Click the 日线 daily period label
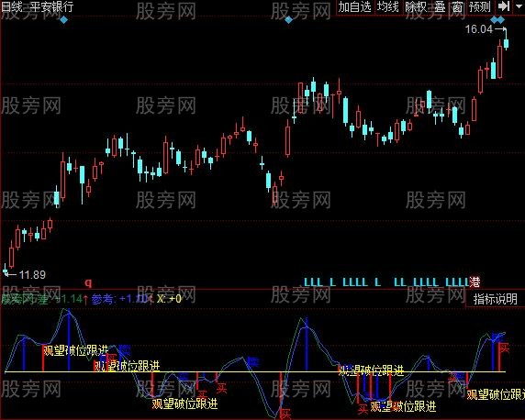The image size is (525, 420). pos(11,6)
